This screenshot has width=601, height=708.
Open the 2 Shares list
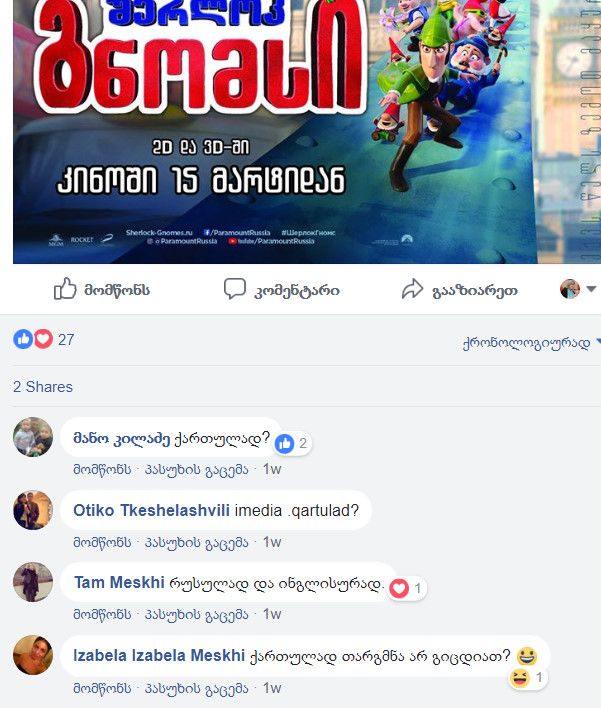click(43, 387)
